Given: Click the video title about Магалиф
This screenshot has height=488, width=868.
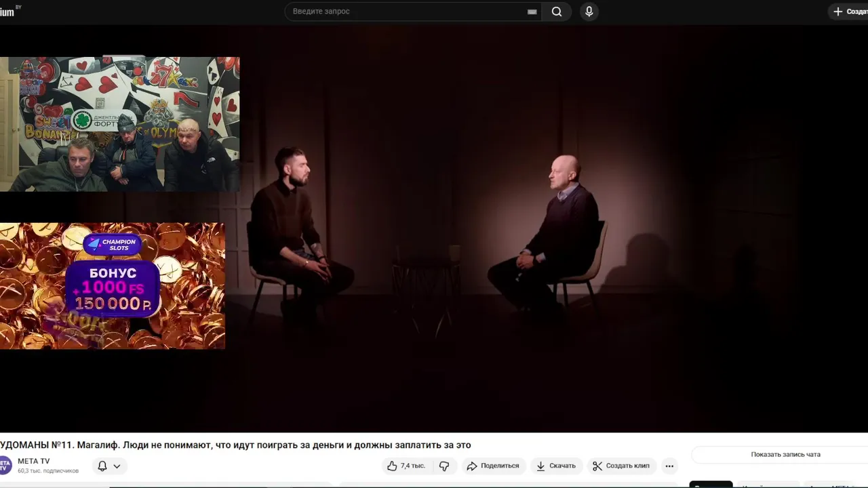Looking at the screenshot, I should (235, 445).
